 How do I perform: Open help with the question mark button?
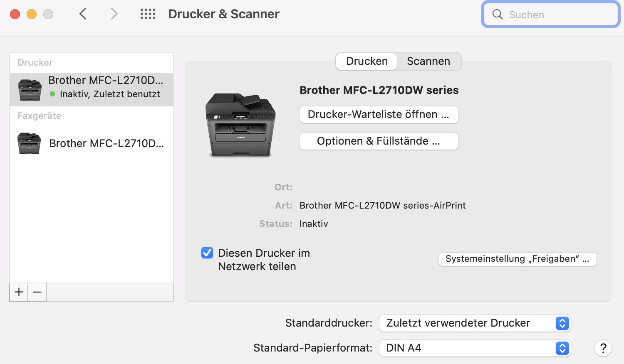pos(603,348)
